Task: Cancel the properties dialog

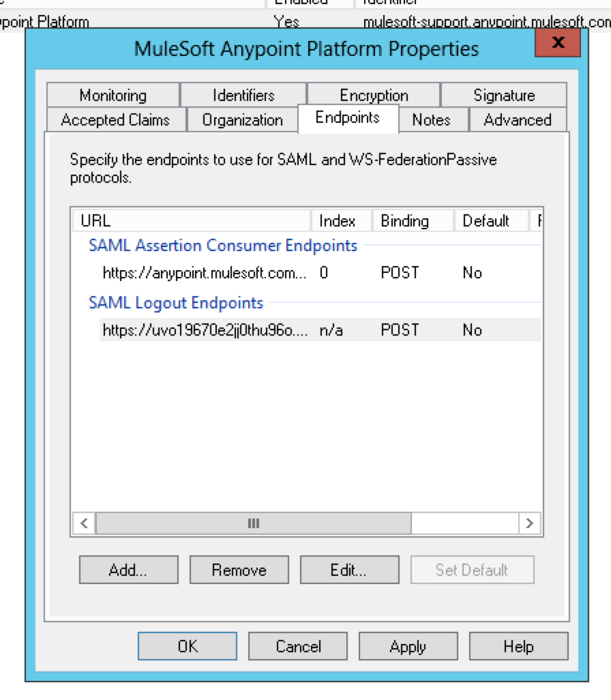Action: pyautogui.click(x=297, y=645)
